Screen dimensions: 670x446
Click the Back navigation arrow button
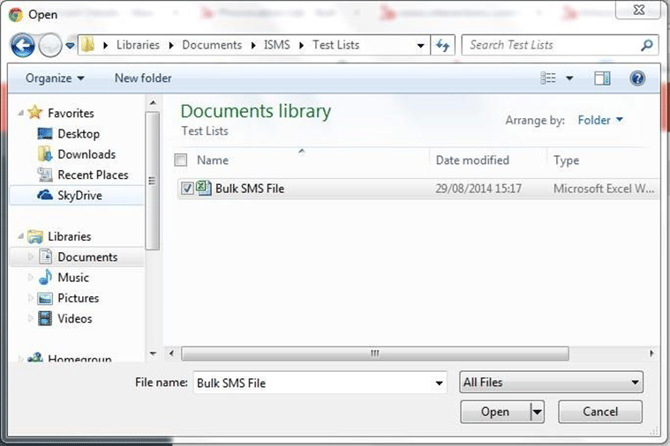23,45
